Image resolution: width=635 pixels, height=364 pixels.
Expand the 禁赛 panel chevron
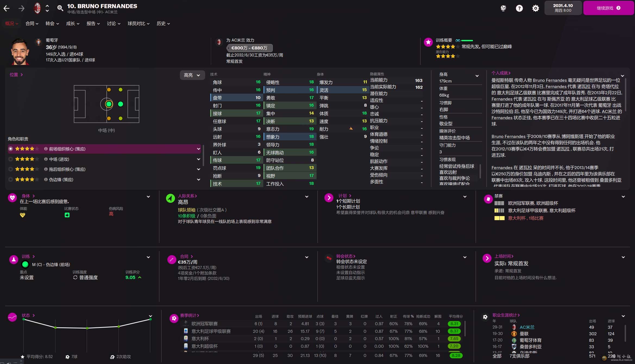623,197
